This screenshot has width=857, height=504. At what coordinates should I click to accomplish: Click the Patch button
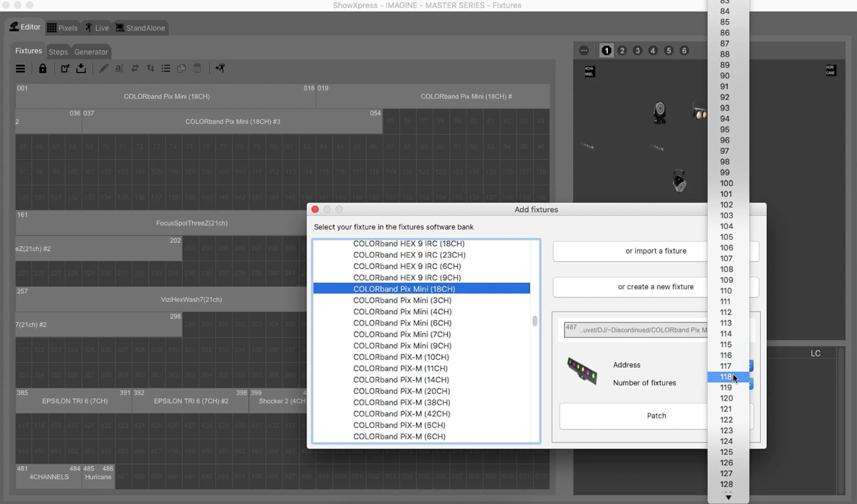pos(656,416)
